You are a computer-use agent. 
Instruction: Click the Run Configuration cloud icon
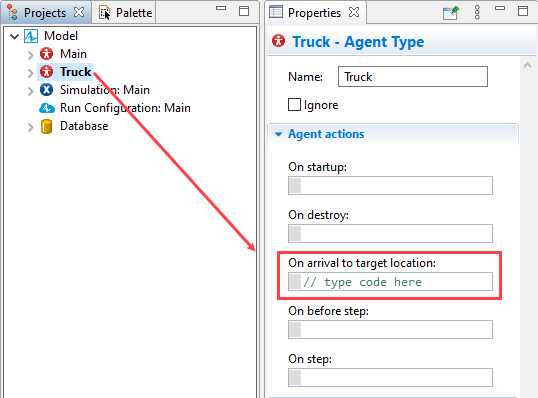click(x=47, y=108)
